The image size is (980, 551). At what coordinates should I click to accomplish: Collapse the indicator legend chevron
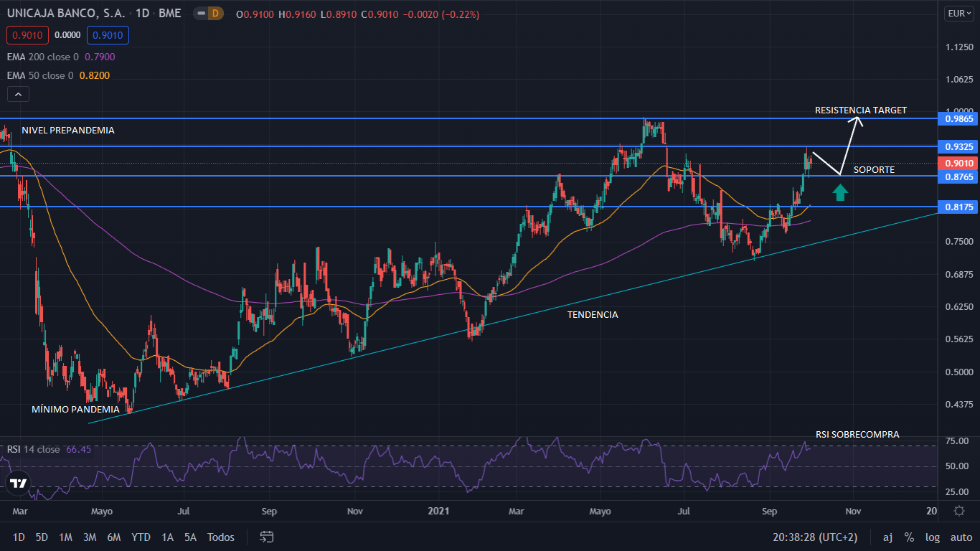coord(18,94)
